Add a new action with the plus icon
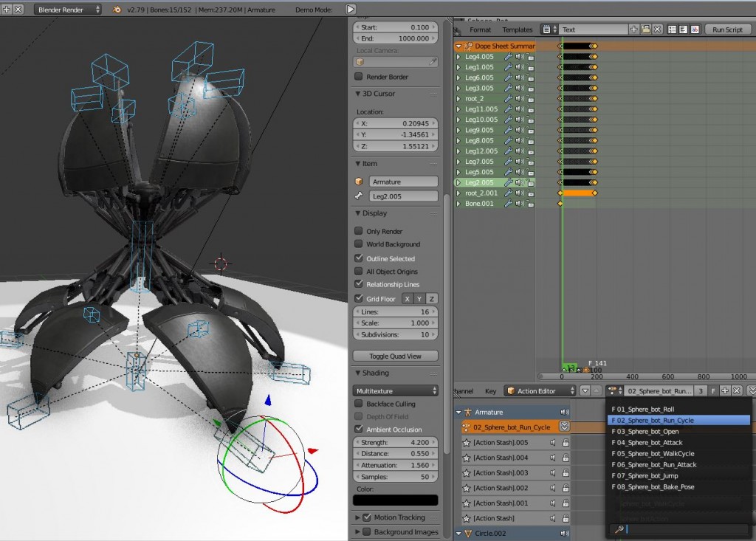 724,391
